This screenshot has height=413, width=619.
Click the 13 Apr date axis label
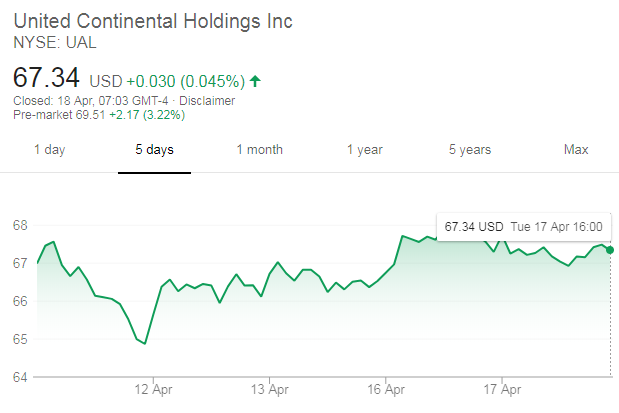269,389
